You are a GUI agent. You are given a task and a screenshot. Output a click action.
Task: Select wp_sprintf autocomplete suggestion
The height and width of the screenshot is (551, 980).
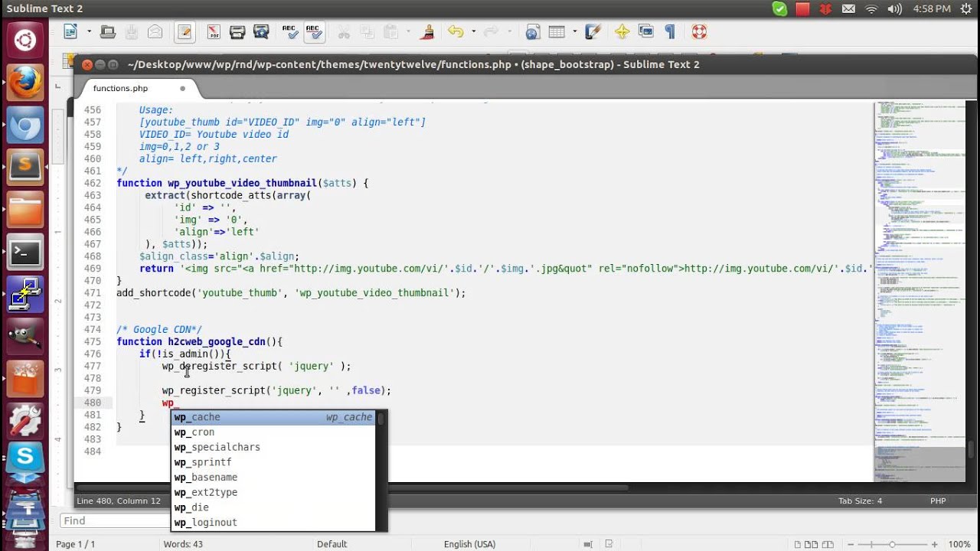pyautogui.click(x=274, y=462)
